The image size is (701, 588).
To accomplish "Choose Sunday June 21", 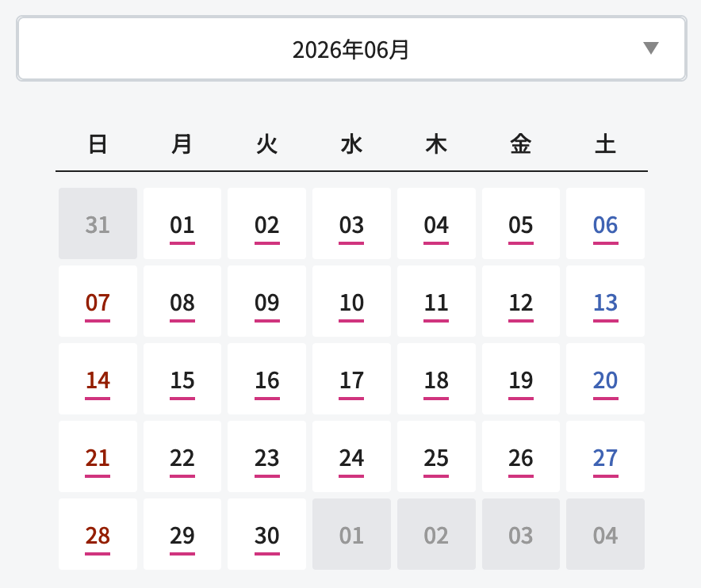I will (x=98, y=456).
